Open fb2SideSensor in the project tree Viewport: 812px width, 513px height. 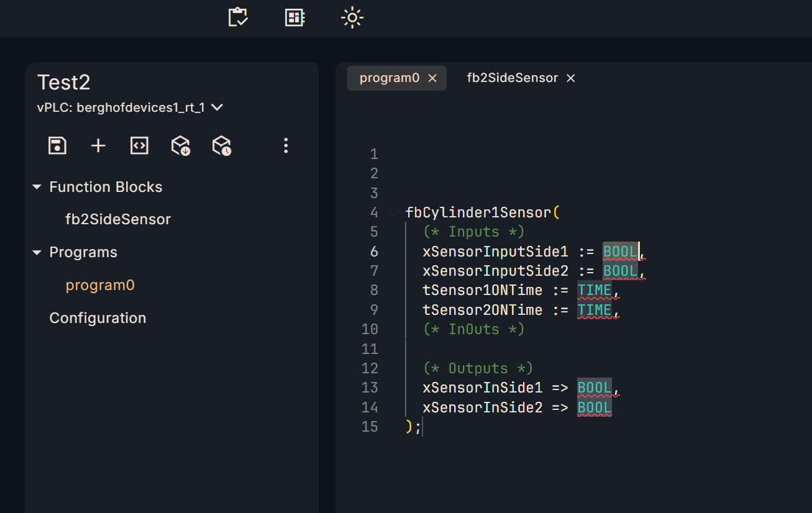click(118, 219)
